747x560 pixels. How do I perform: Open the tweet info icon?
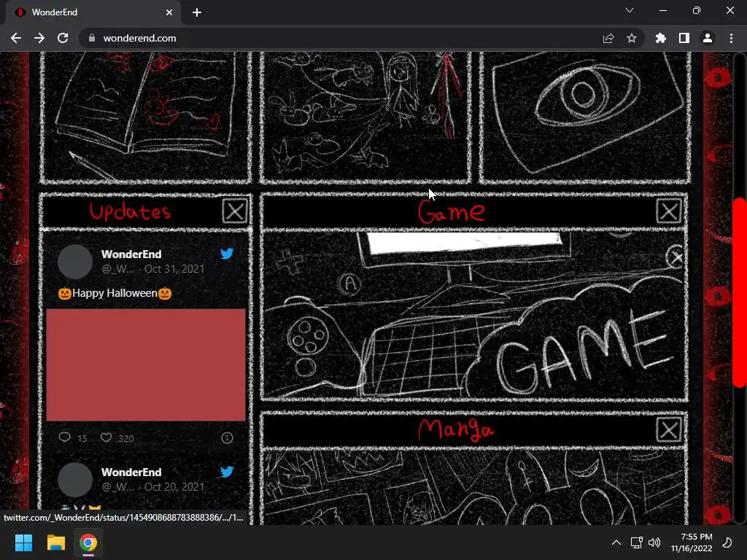(x=227, y=437)
